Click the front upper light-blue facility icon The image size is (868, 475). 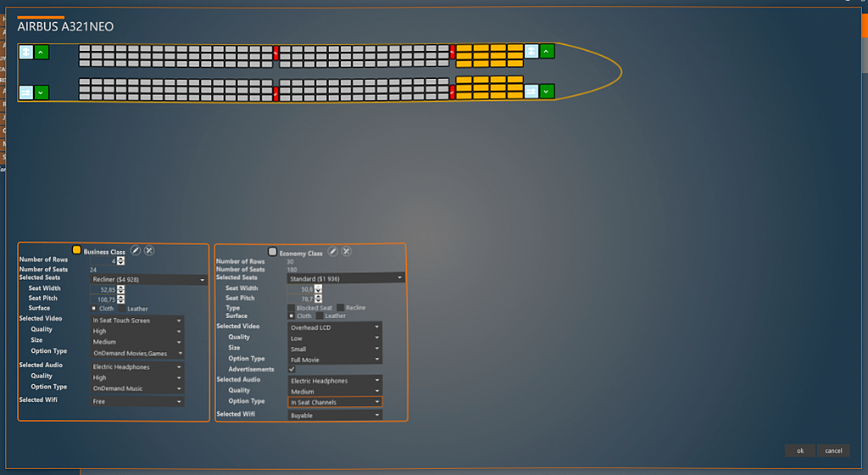531,52
